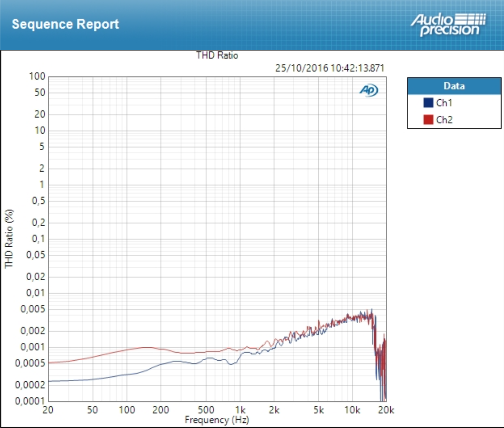Click the 5k frequency axis tick label
This screenshot has height=428, width=504.
coord(319,410)
